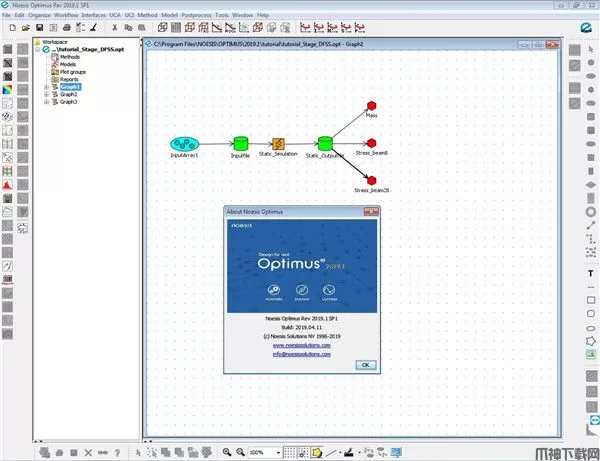The image size is (600, 461).
Task: Click the info@noesissolutions.com email link
Action: point(299,354)
